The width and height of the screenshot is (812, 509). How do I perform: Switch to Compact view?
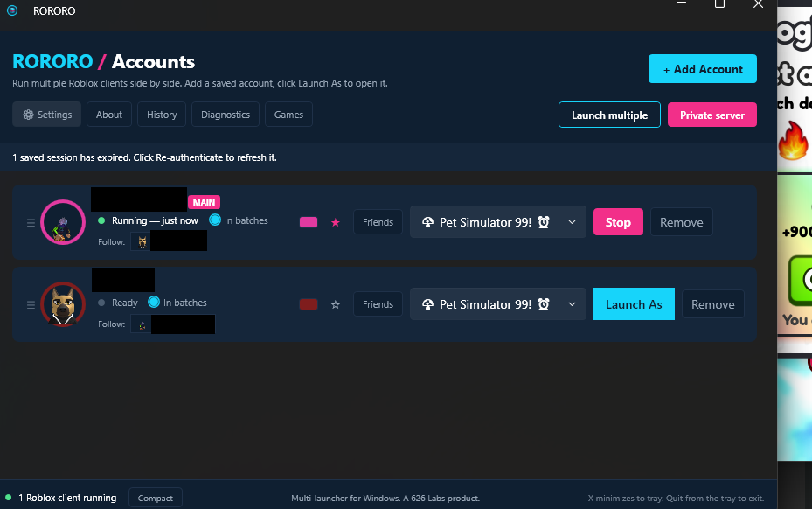(x=156, y=498)
